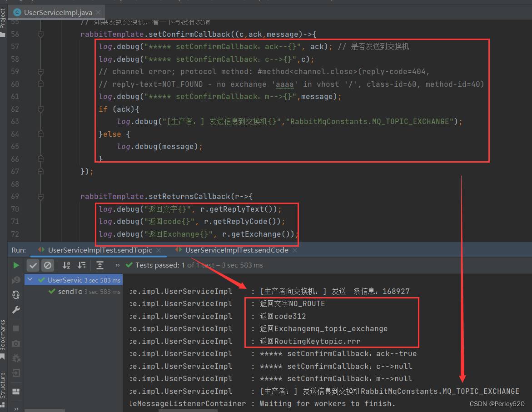Viewport: 532px width, 412px height.
Task: Close the UserServiceImpl.java editor tab
Action: (98, 12)
